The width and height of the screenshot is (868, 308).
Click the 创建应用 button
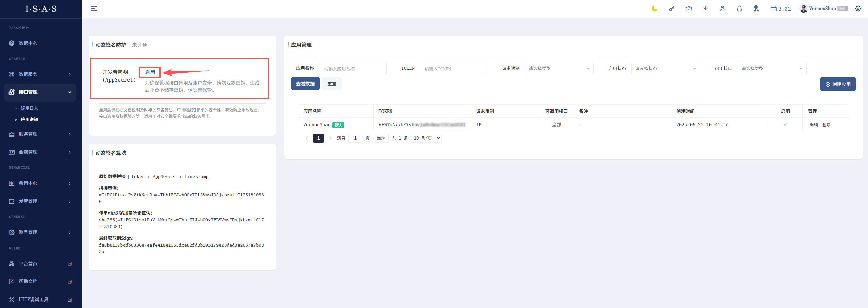click(x=838, y=84)
